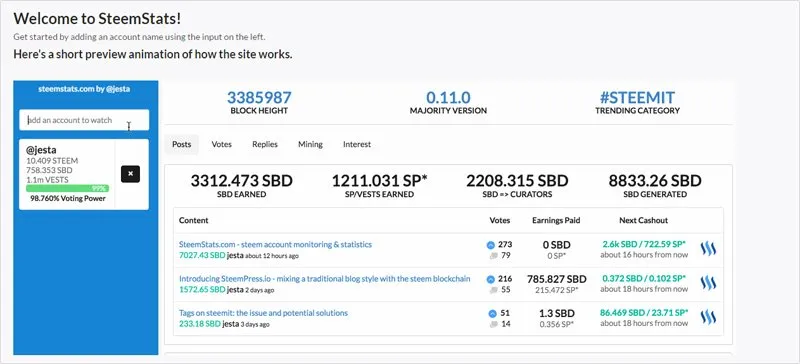
Task: Switch to the Votes tab
Action: click(x=221, y=144)
